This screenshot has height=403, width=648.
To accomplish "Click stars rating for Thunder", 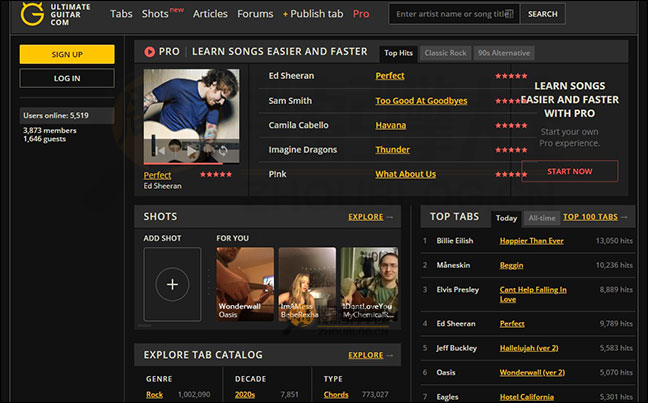I will [x=511, y=150].
